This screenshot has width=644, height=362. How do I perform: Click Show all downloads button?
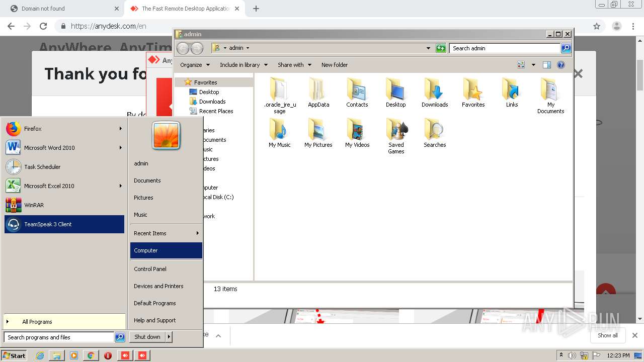pyautogui.click(x=607, y=335)
